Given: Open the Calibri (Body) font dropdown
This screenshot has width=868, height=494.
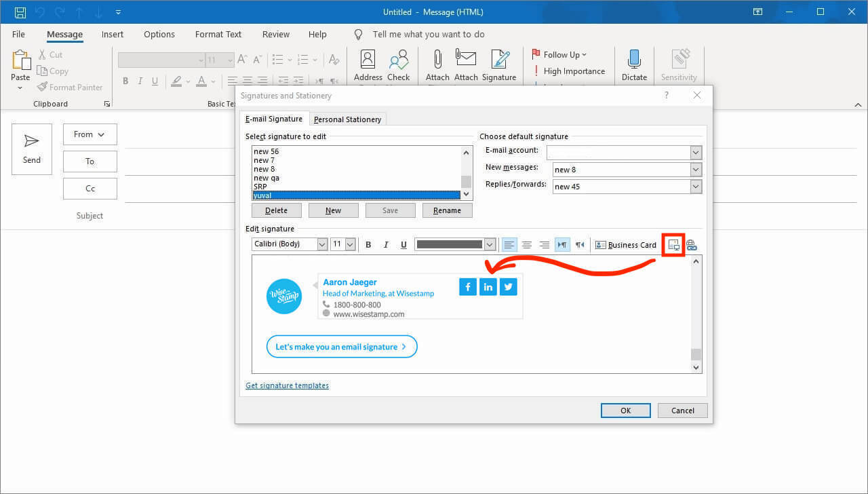Looking at the screenshot, I should coord(322,244).
